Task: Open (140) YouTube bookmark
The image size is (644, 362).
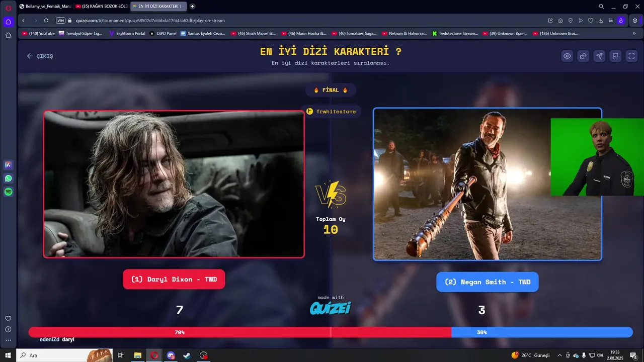Action: tap(38, 34)
